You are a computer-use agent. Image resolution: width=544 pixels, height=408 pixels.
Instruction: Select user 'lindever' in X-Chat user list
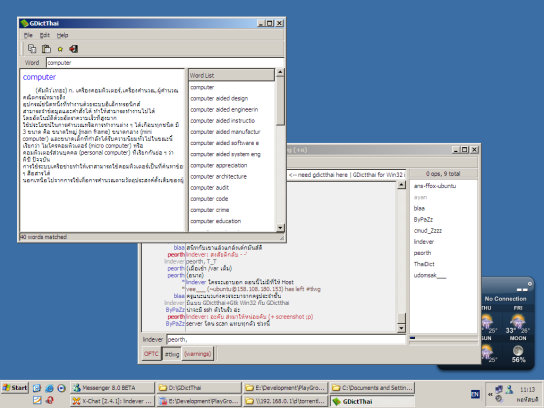coord(424,242)
